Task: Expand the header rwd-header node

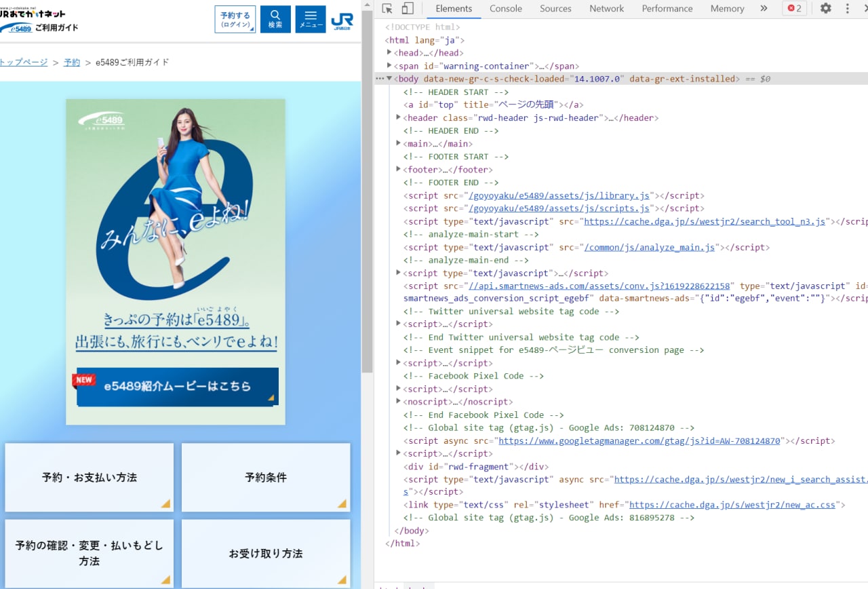Action: 399,117
